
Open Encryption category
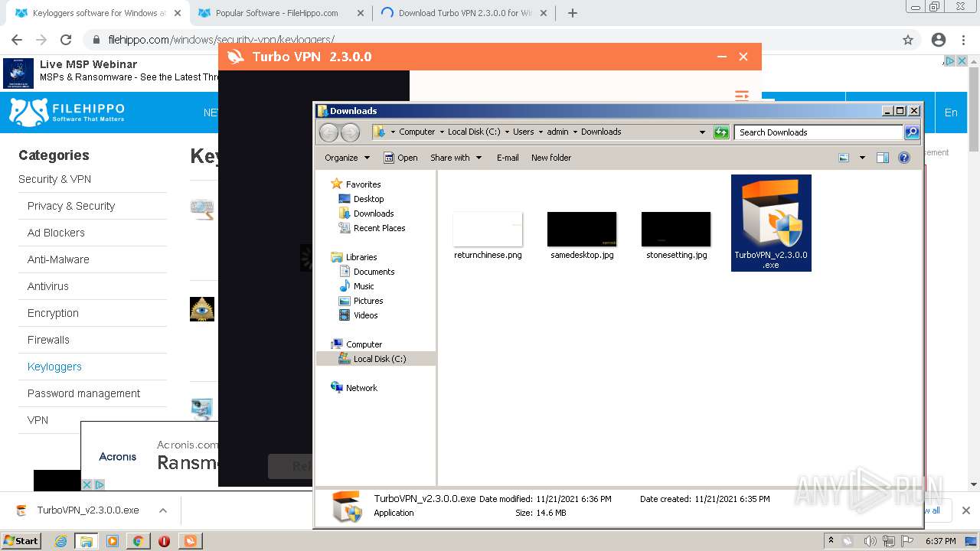tap(53, 313)
